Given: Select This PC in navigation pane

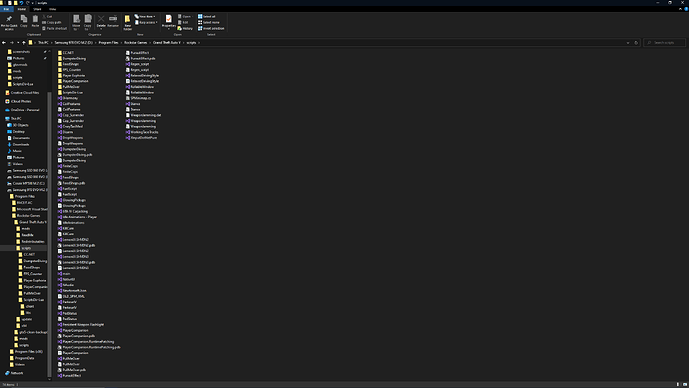Looking at the screenshot, I should pyautogui.click(x=13, y=119).
